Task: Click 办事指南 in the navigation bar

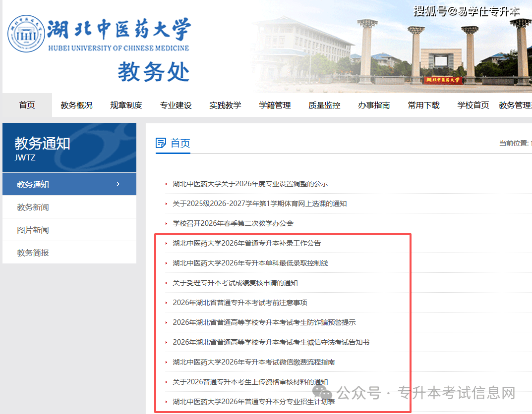Action: click(x=374, y=105)
